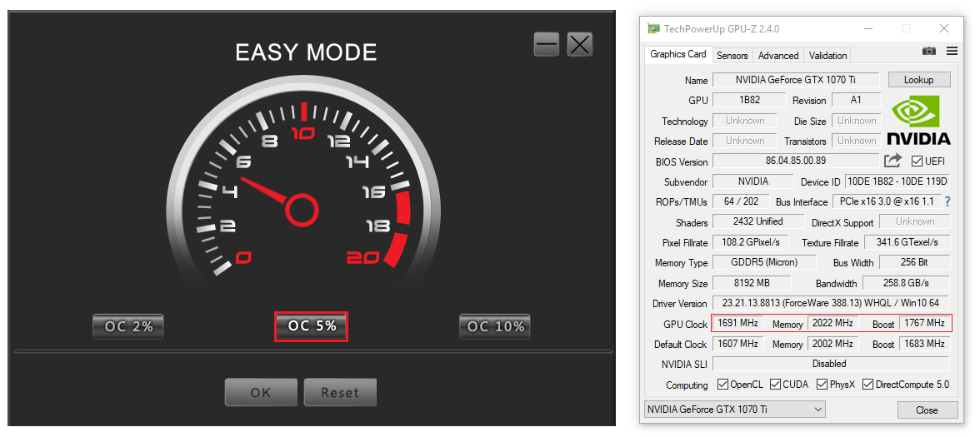Screen dimensions: 980x437
Task: Toggle the CUDA checkbox
Action: tap(776, 384)
